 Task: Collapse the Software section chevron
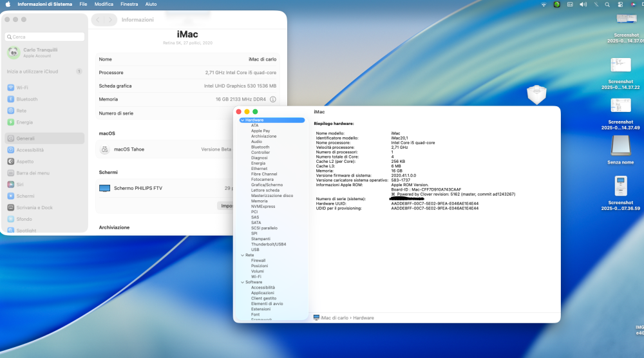coord(242,283)
